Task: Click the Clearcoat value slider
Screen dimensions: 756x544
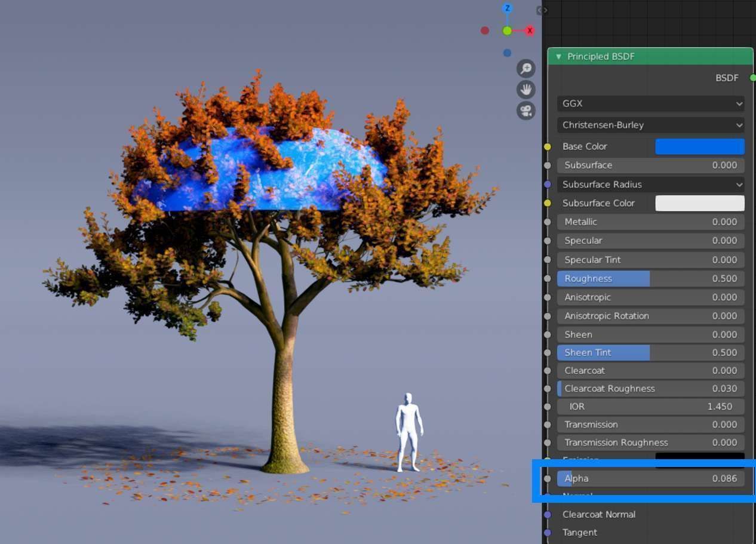Action: click(x=651, y=370)
